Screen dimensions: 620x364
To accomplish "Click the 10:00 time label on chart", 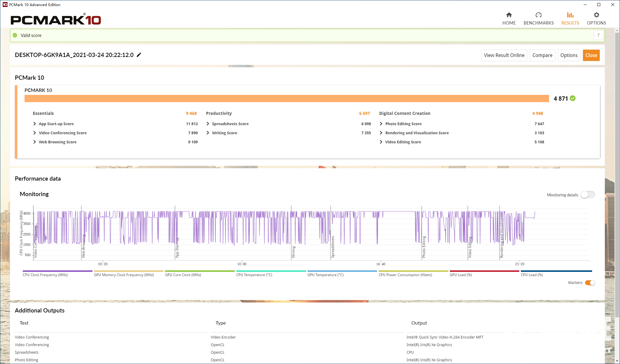I will click(242, 264).
